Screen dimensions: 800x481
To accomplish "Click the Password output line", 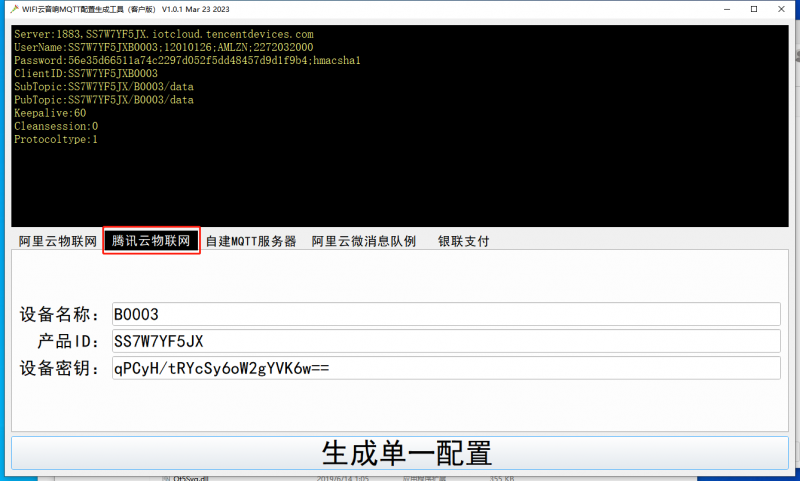I will (x=187, y=61).
